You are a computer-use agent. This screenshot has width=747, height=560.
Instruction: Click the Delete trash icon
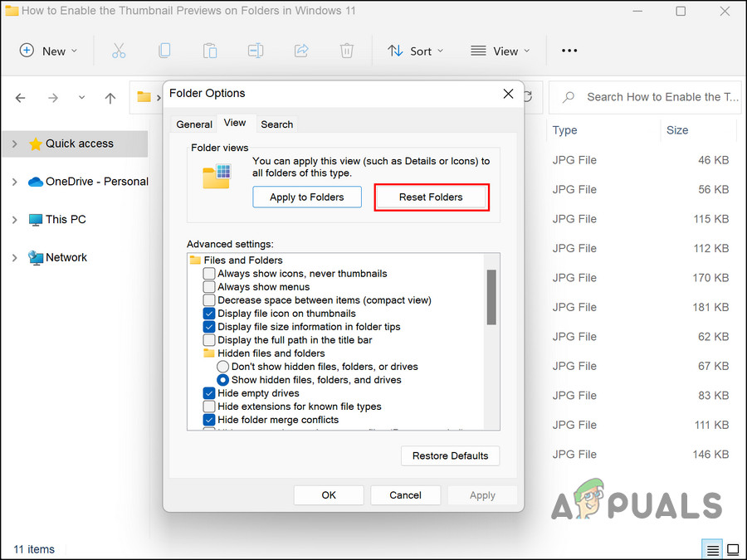point(346,51)
